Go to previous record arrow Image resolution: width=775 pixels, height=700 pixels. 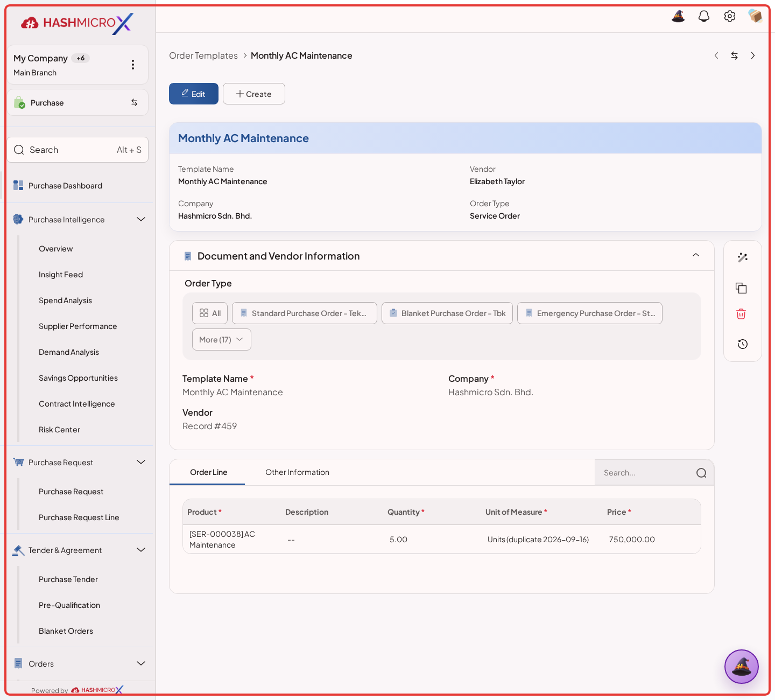(716, 55)
